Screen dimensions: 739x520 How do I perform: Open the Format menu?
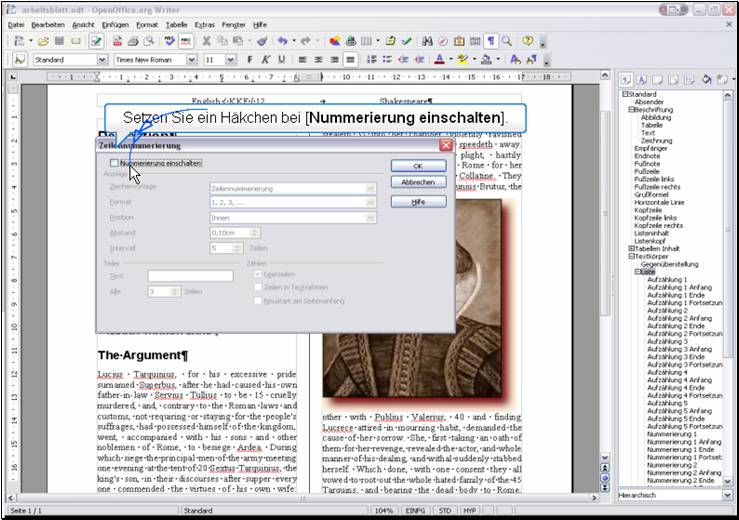147,23
